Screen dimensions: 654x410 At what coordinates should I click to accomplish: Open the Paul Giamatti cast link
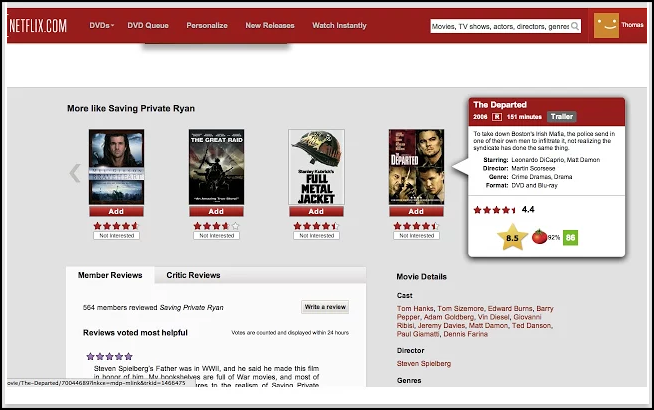[418, 334]
